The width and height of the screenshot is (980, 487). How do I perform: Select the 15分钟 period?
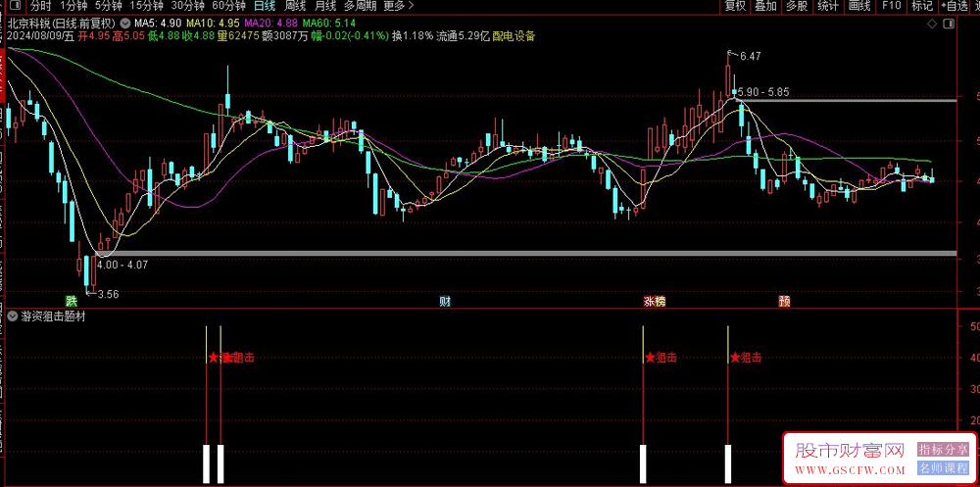pyautogui.click(x=145, y=6)
